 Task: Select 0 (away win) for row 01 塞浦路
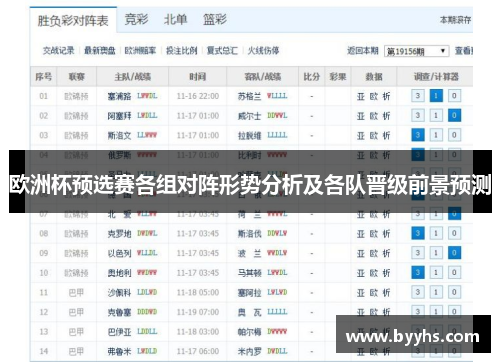(x=454, y=96)
